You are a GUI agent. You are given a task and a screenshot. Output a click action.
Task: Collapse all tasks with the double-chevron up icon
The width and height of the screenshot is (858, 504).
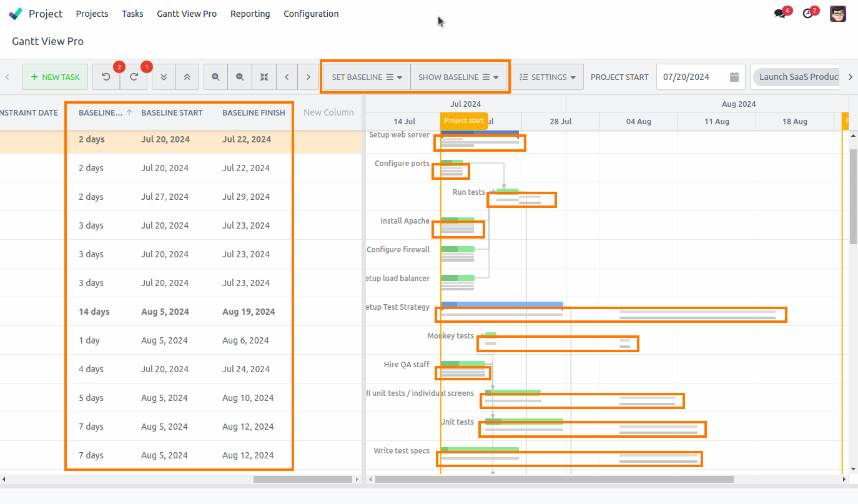[187, 76]
